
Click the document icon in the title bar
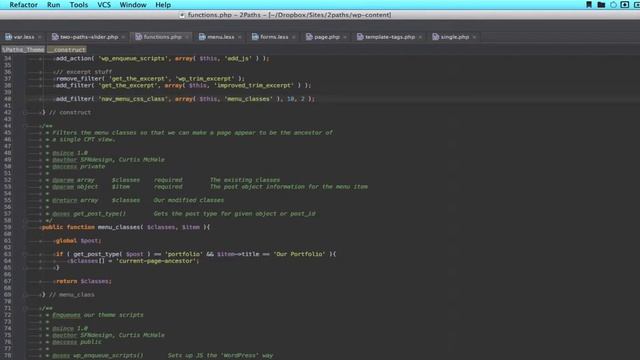click(182, 15)
